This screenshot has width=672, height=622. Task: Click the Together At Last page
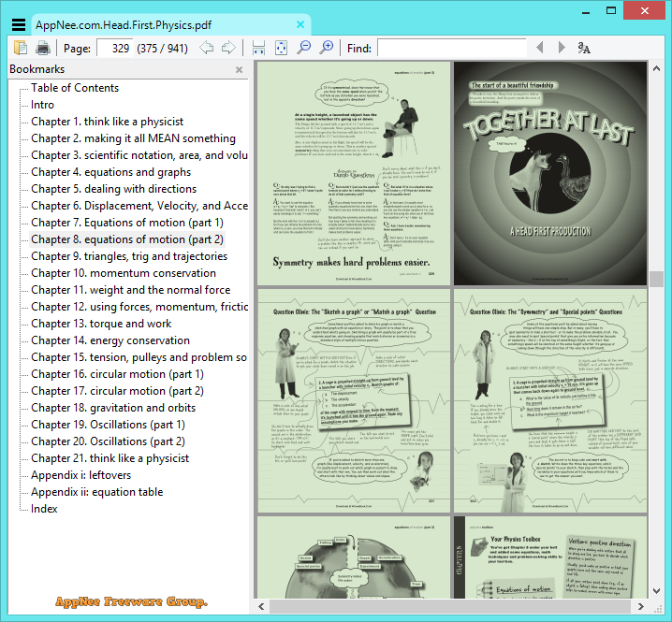(x=550, y=173)
